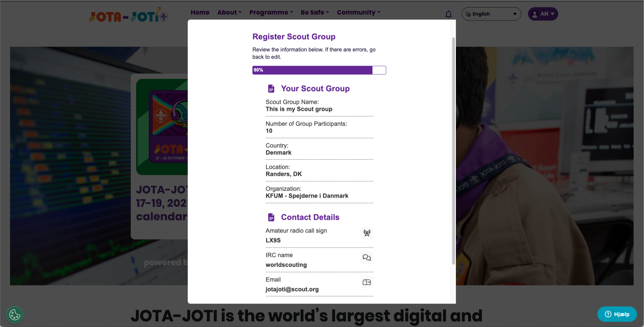Viewport: 644px width, 327px height.
Task: Click the Randers, DK location value
Action: pos(284,174)
